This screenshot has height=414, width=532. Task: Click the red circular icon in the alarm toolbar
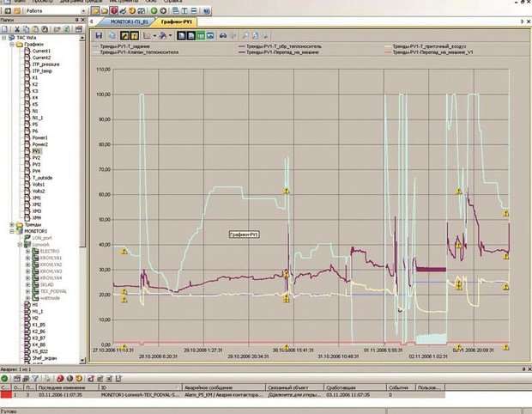60,378
